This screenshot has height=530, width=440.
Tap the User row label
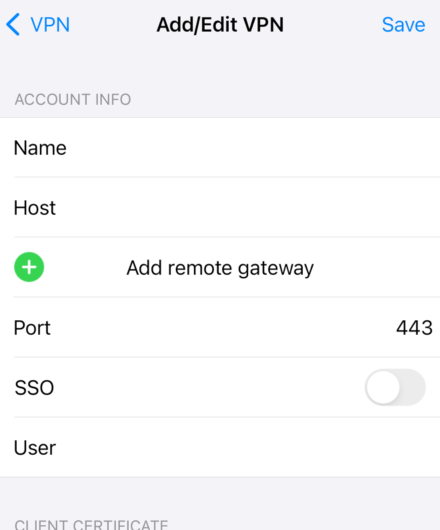point(35,448)
